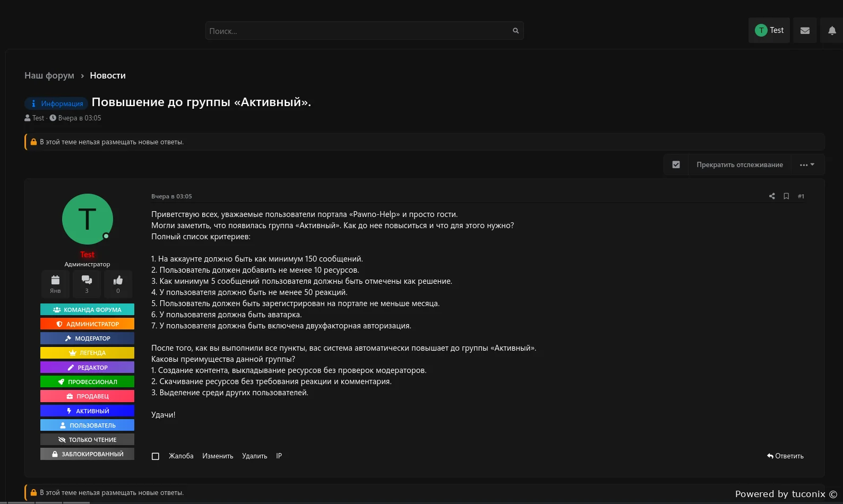Go to Наш форум breadcrumb
The height and width of the screenshot is (504, 843).
49,75
